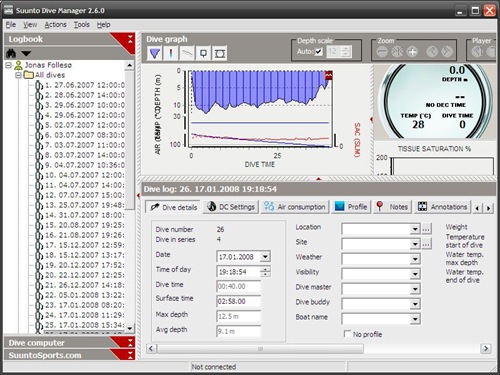Enable the No profile checkbox

pos(347,334)
